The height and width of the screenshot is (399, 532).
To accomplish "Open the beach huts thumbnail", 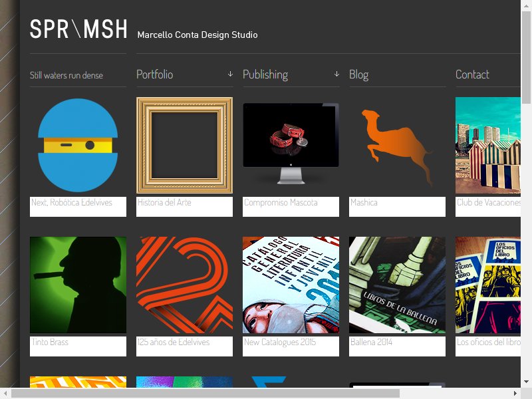I will point(488,145).
